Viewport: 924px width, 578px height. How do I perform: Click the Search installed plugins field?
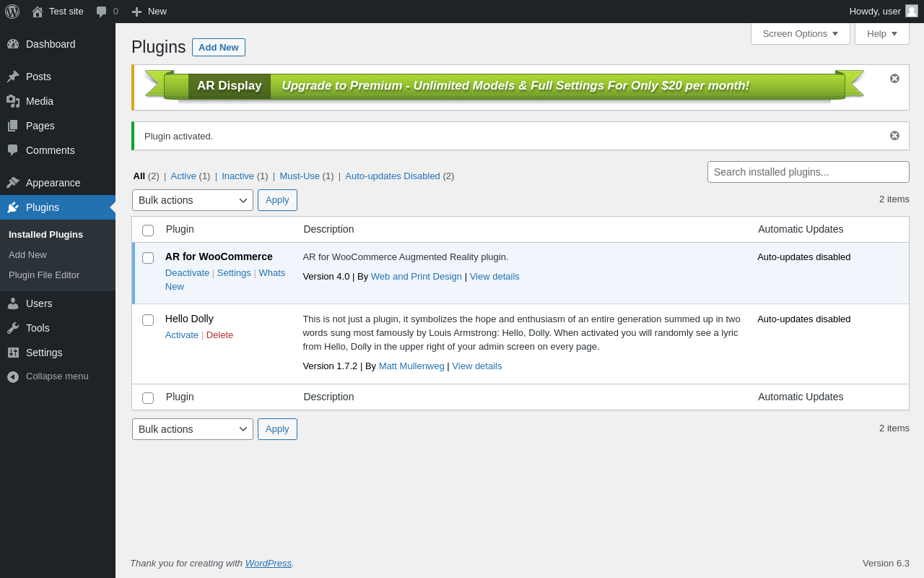[808, 172]
